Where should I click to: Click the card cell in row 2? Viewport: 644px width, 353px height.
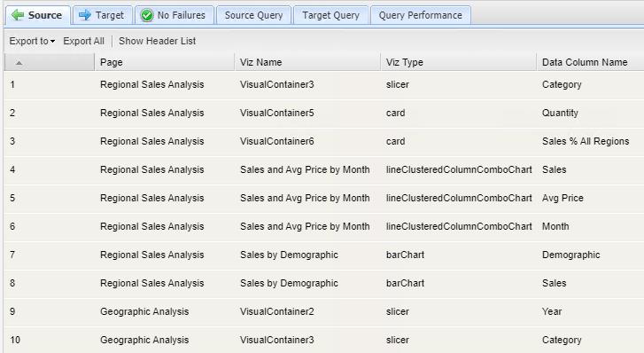click(395, 114)
